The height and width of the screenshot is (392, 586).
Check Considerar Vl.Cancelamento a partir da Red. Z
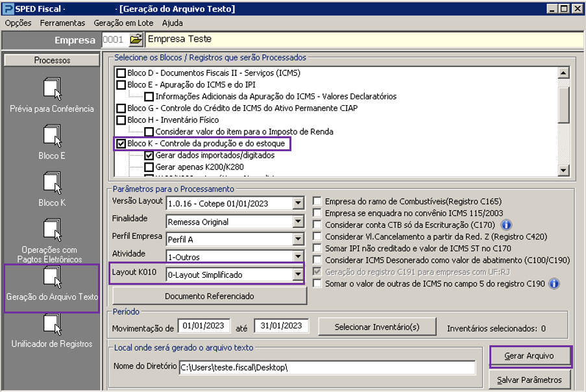pyautogui.click(x=317, y=236)
